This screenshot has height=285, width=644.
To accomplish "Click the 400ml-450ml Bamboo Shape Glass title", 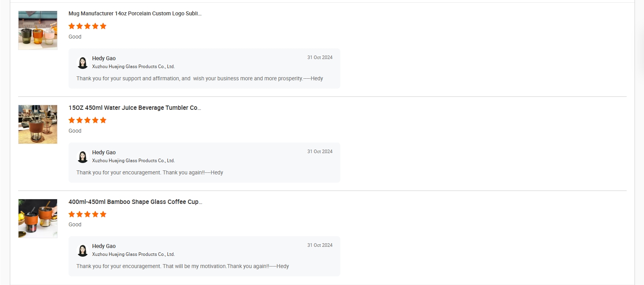I will [x=135, y=202].
